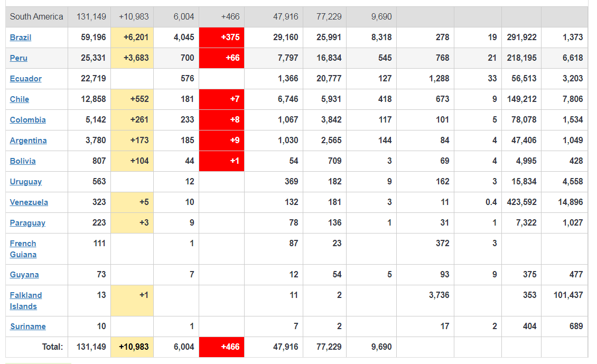The height and width of the screenshot is (364, 597).
Task: Open the Brazil country link
Action: tap(21, 38)
